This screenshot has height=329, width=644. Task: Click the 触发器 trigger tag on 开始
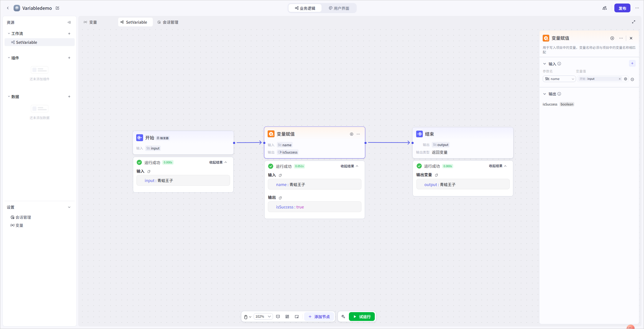(x=163, y=138)
